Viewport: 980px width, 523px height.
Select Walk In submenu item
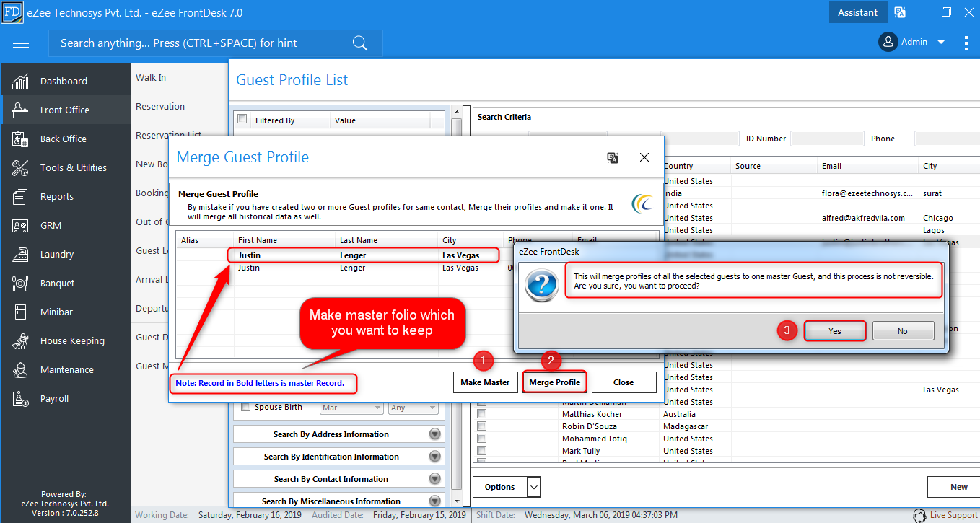pyautogui.click(x=151, y=78)
